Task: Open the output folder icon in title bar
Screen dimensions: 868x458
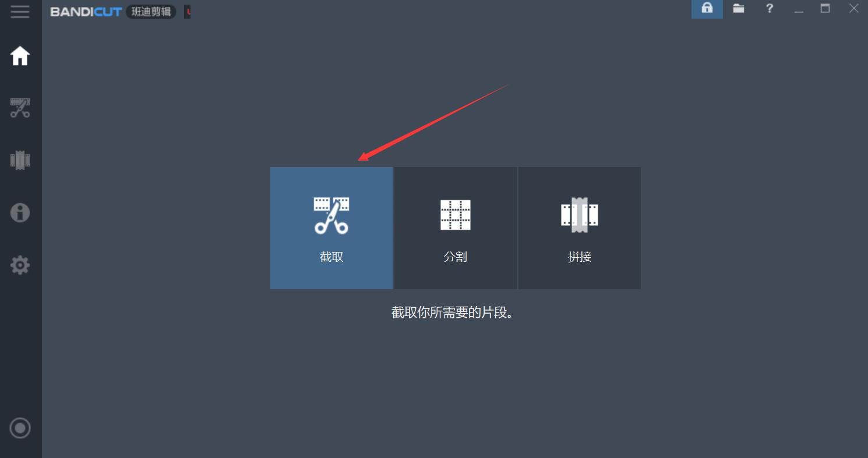Action: [x=739, y=8]
